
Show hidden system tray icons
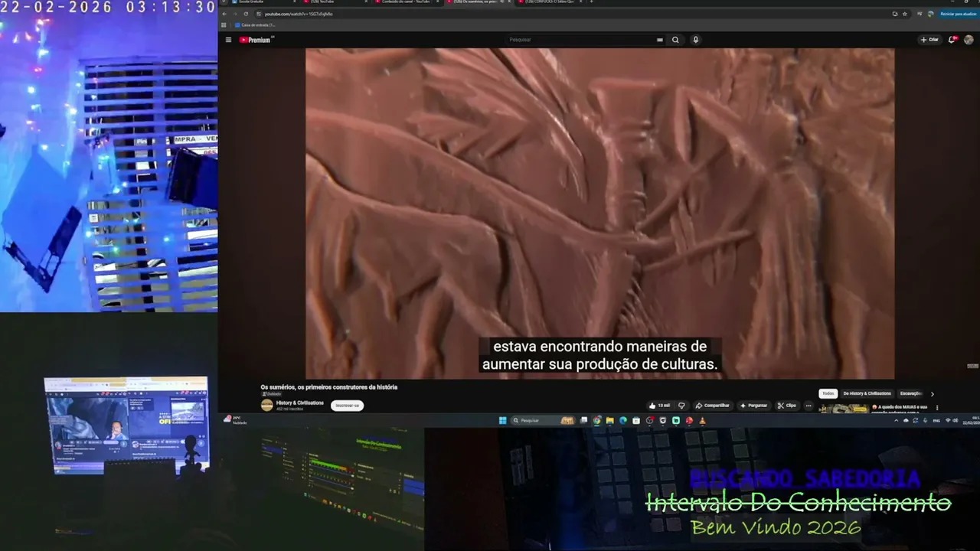coord(898,420)
